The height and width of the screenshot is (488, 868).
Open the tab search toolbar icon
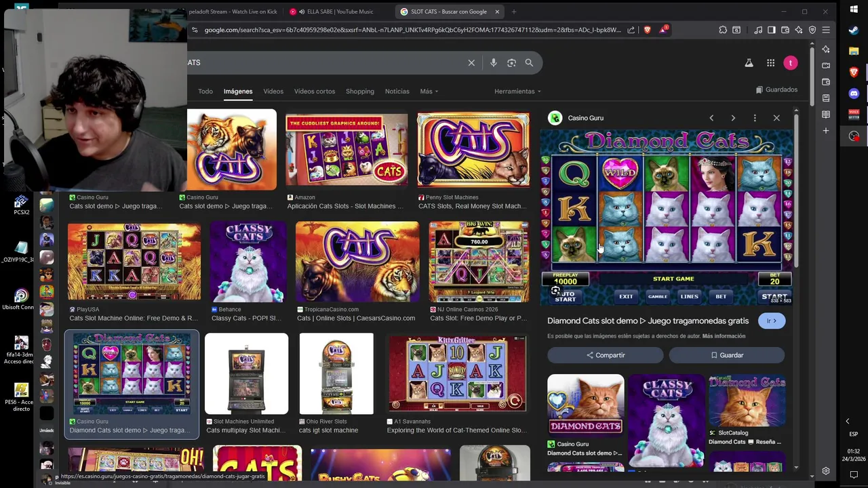click(x=736, y=30)
